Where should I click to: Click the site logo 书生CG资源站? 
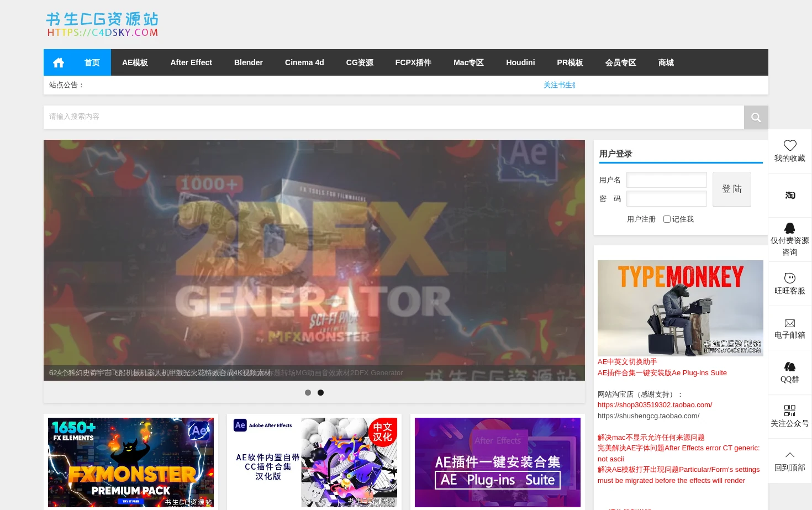coord(102,24)
